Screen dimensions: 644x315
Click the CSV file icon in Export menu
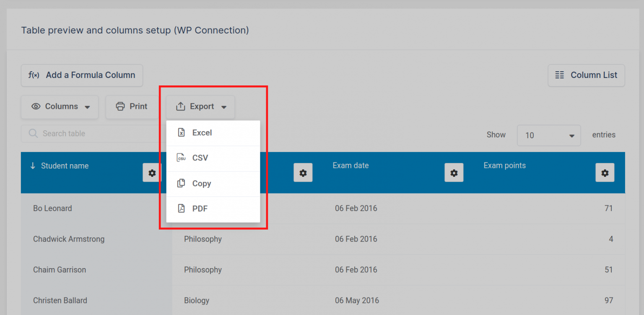click(181, 158)
